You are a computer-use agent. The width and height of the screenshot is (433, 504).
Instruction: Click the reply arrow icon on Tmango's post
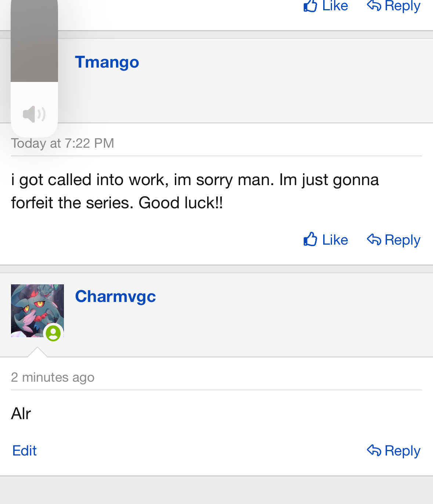coord(374,240)
